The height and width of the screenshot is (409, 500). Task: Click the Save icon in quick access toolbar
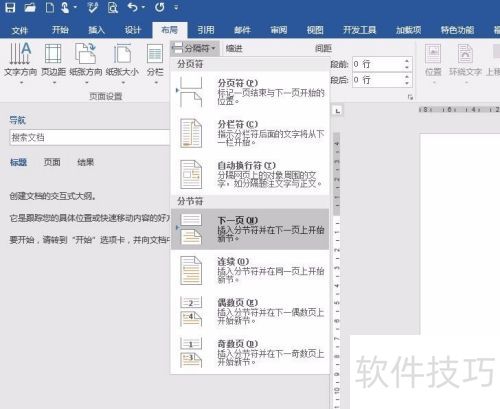[10, 7]
